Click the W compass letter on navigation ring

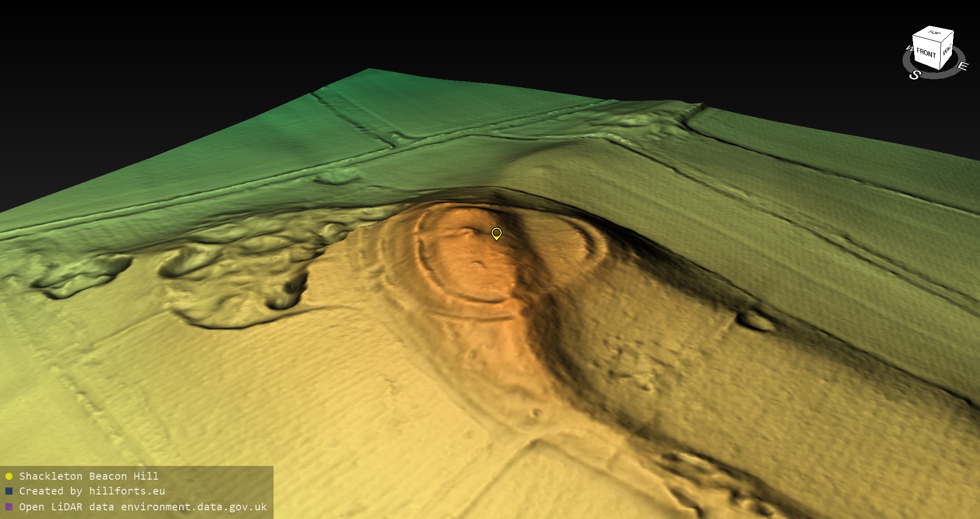909,49
